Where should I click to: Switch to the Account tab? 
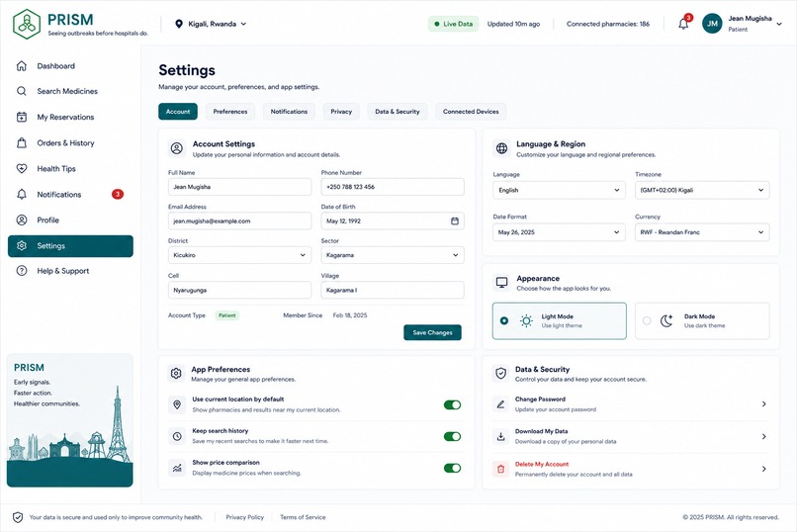point(178,112)
